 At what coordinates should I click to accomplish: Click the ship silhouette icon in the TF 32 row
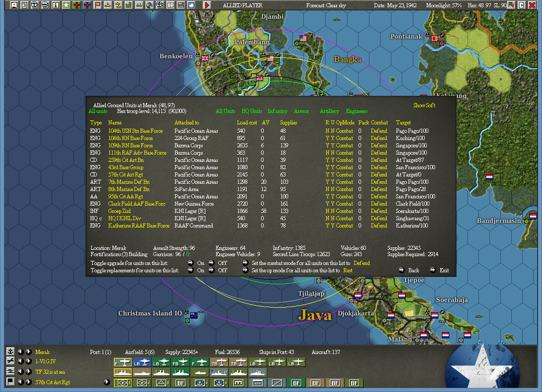coord(122,372)
